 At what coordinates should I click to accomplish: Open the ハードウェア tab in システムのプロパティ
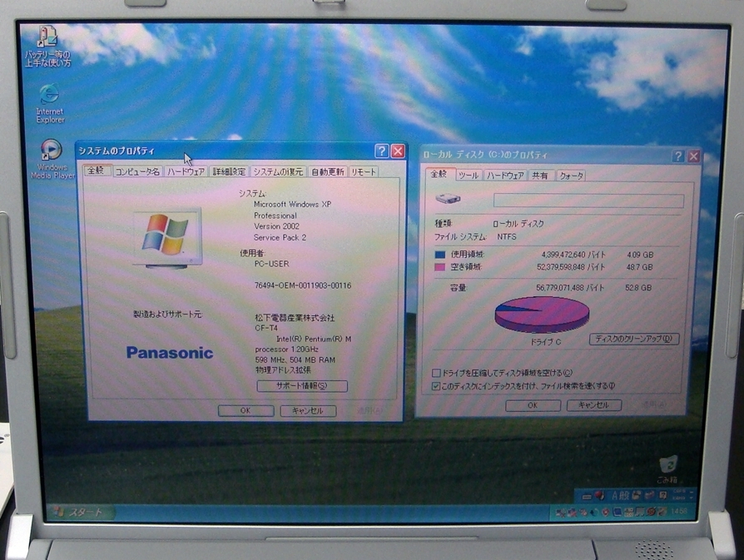[186, 171]
